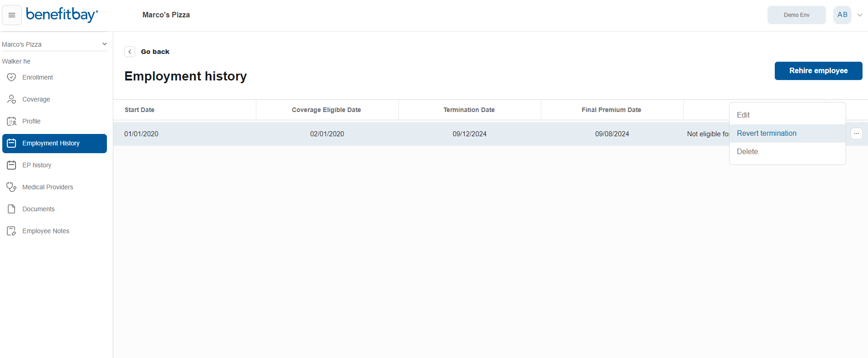Click the Go back arrow button
868x358 pixels.
130,52
